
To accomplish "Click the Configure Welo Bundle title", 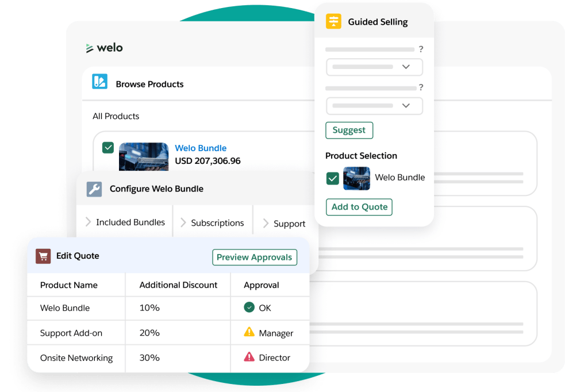I will click(156, 189).
